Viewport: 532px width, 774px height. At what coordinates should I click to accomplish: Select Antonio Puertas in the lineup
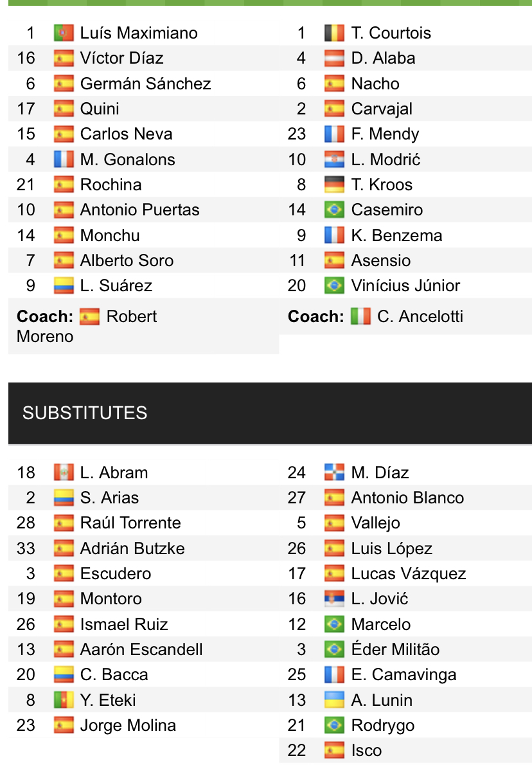pyautogui.click(x=139, y=210)
